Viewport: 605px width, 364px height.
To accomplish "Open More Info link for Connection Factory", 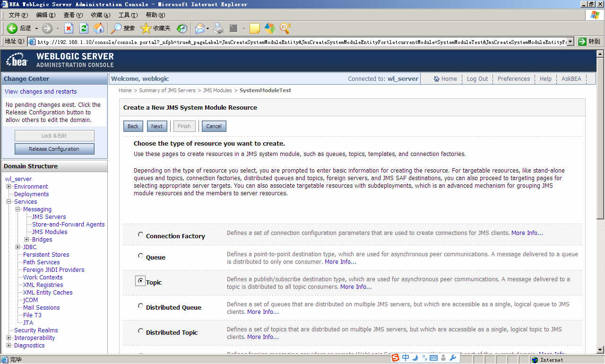I will [527, 233].
